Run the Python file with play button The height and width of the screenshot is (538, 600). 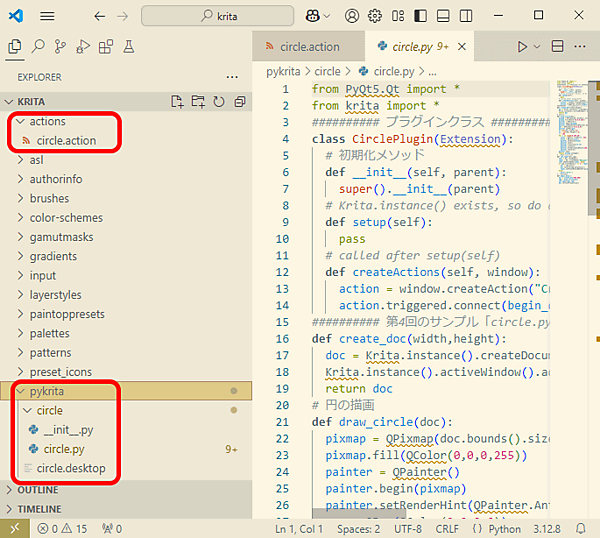click(x=521, y=47)
